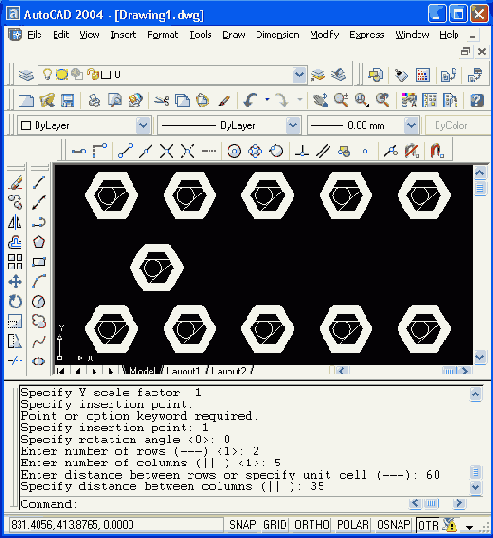Screen dimensions: 493x538
Task: Click in the Command prompt line
Action: tap(213, 504)
